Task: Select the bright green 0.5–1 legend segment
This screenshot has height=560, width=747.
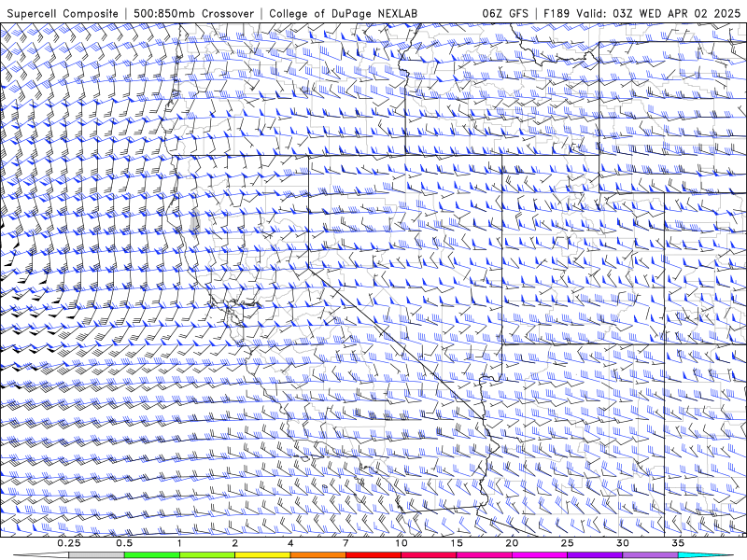Action: click(152, 555)
